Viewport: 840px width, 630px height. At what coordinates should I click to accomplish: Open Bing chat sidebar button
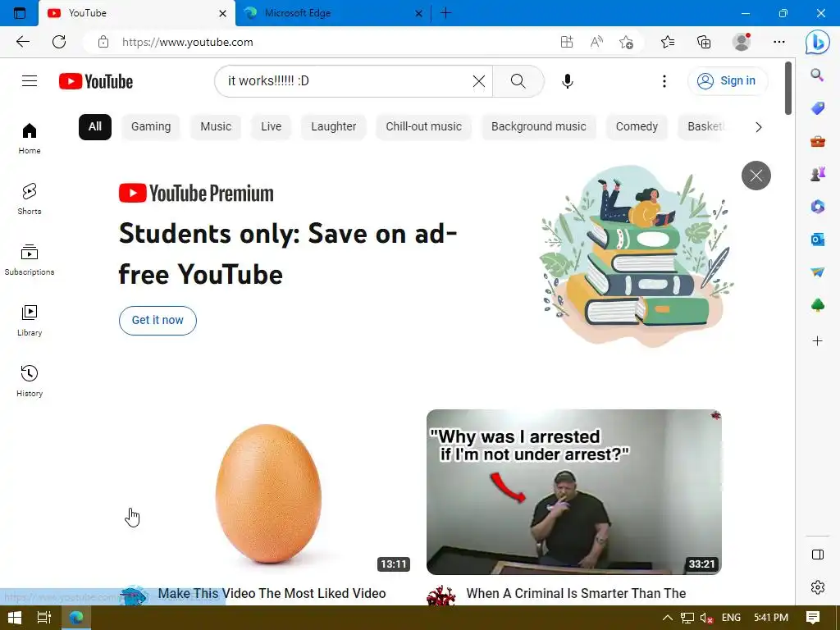coord(818,42)
